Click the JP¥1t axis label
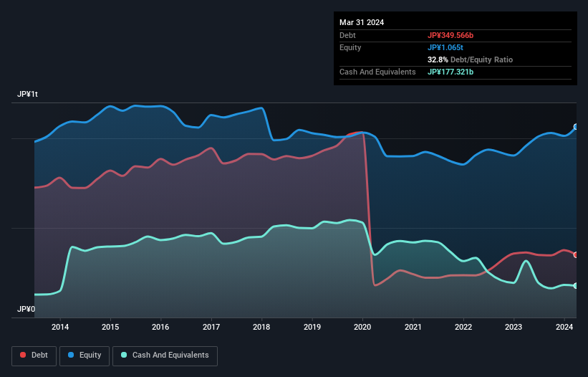The height and width of the screenshot is (377, 588). point(27,94)
